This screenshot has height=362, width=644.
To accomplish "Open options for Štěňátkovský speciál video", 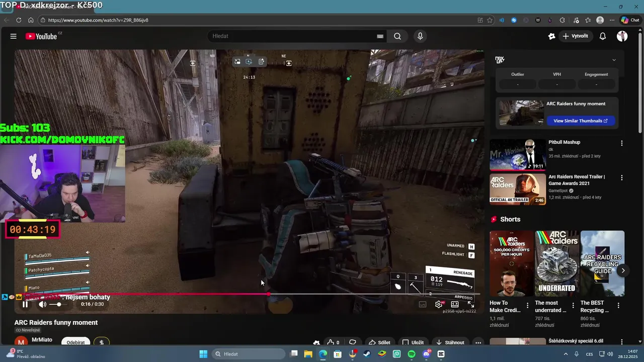I will (x=622, y=342).
